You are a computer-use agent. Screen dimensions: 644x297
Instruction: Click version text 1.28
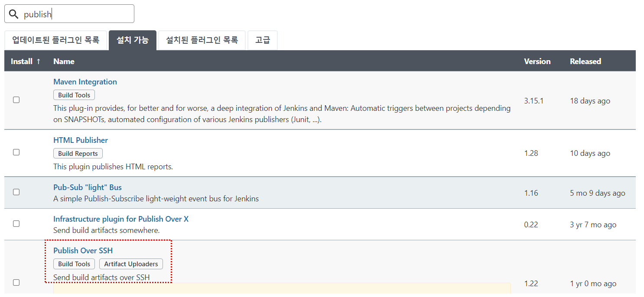pyautogui.click(x=531, y=153)
